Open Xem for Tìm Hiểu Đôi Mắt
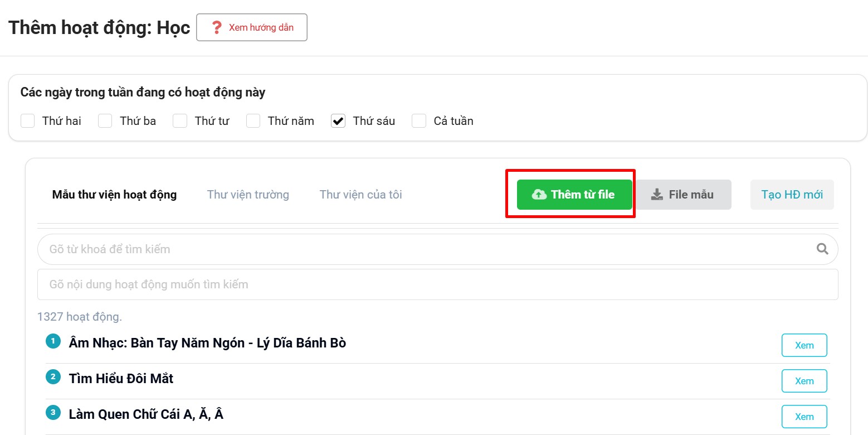868x435 pixels. pyautogui.click(x=804, y=381)
